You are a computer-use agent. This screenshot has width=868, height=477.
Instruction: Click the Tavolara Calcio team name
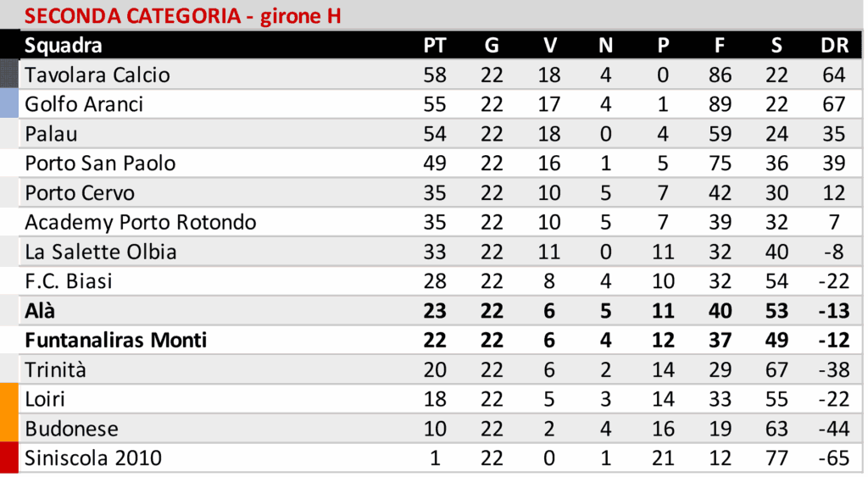click(x=97, y=75)
